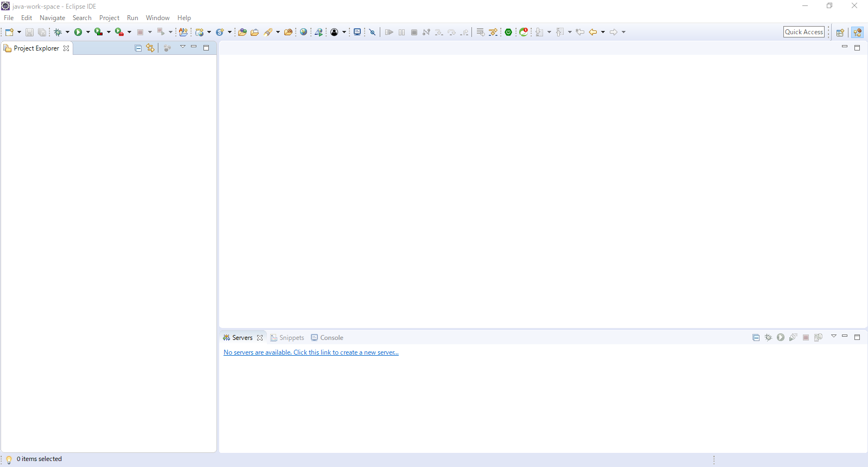
Task: Toggle Link with Editor in Project Explorer
Action: [150, 48]
